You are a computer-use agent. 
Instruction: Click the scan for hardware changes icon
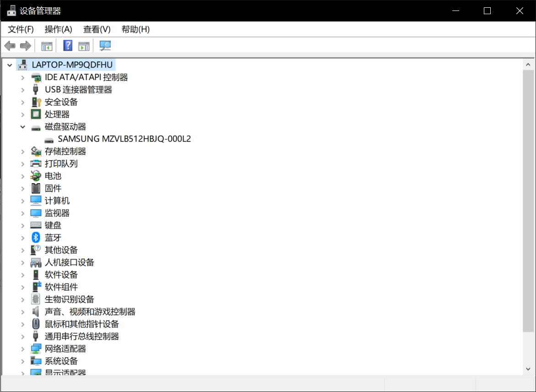click(x=105, y=45)
